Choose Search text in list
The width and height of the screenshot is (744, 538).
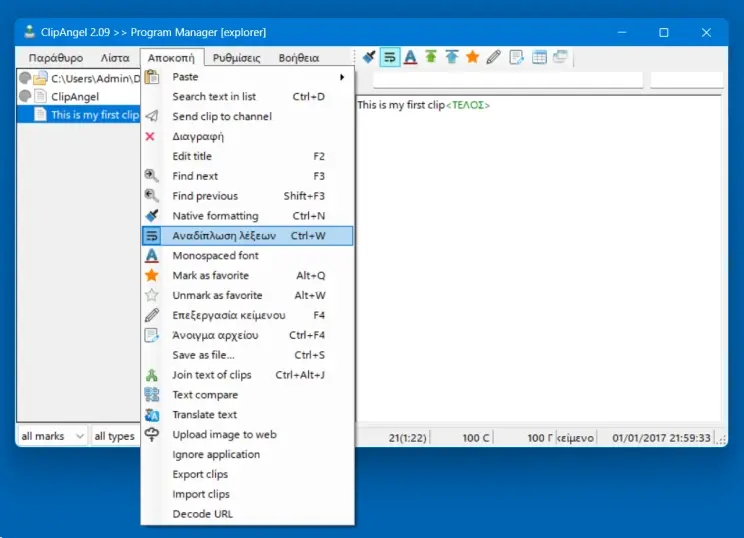(248, 96)
